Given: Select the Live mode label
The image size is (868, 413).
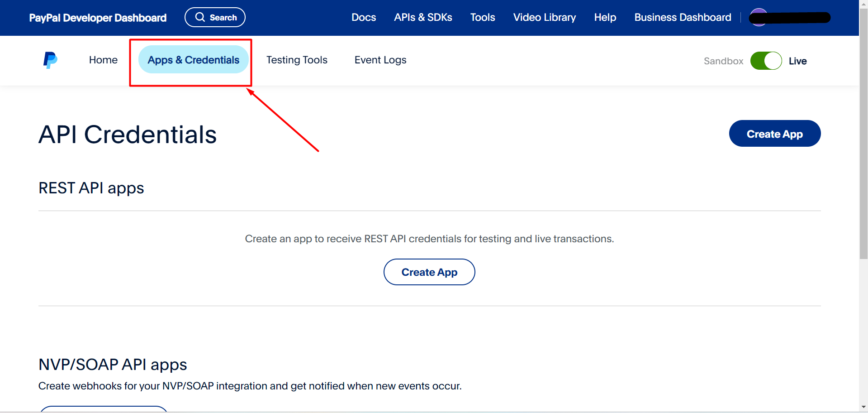Looking at the screenshot, I should tap(797, 61).
